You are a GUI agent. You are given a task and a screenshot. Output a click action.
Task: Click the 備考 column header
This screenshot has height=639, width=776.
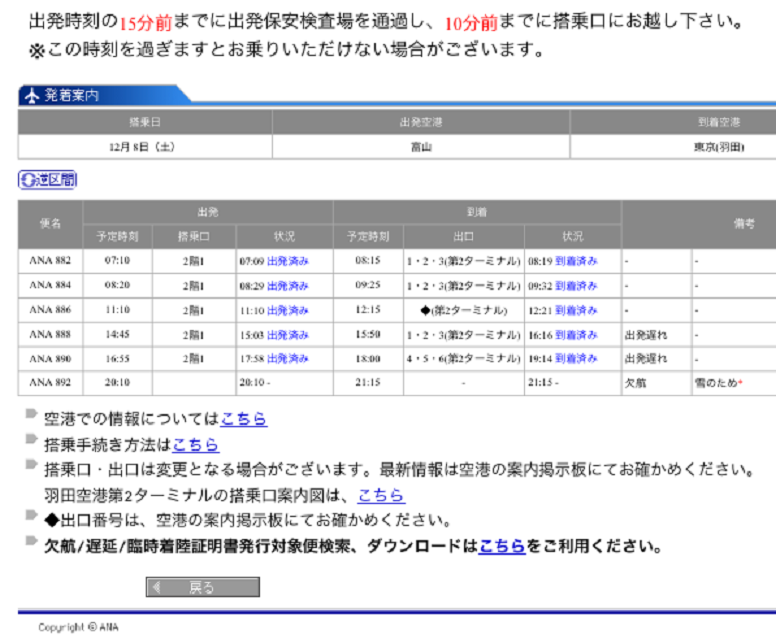click(744, 224)
